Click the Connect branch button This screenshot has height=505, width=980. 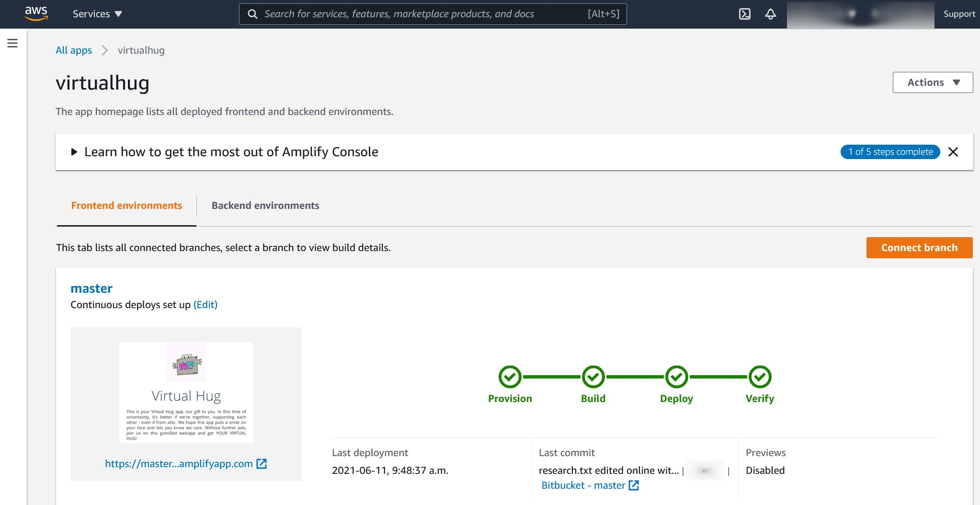[x=919, y=248]
